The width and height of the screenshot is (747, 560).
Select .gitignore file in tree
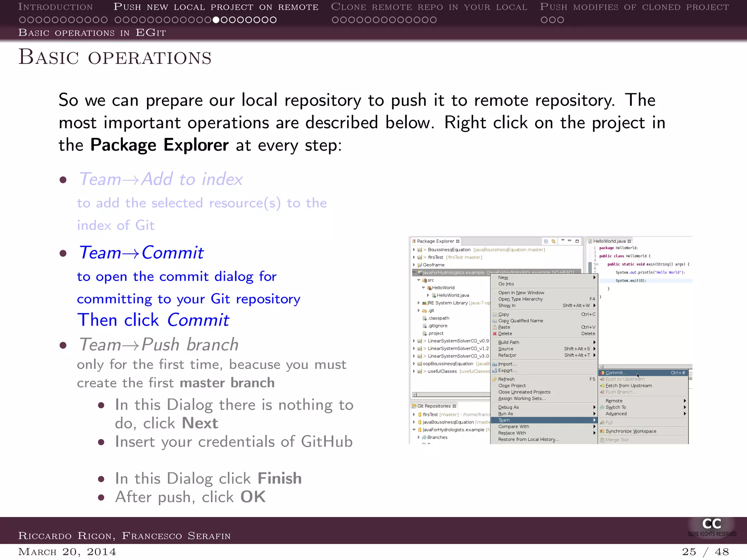(x=435, y=326)
